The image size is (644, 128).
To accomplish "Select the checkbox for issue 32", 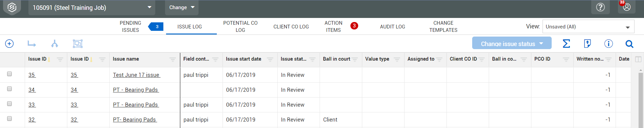I will pos(9,119).
